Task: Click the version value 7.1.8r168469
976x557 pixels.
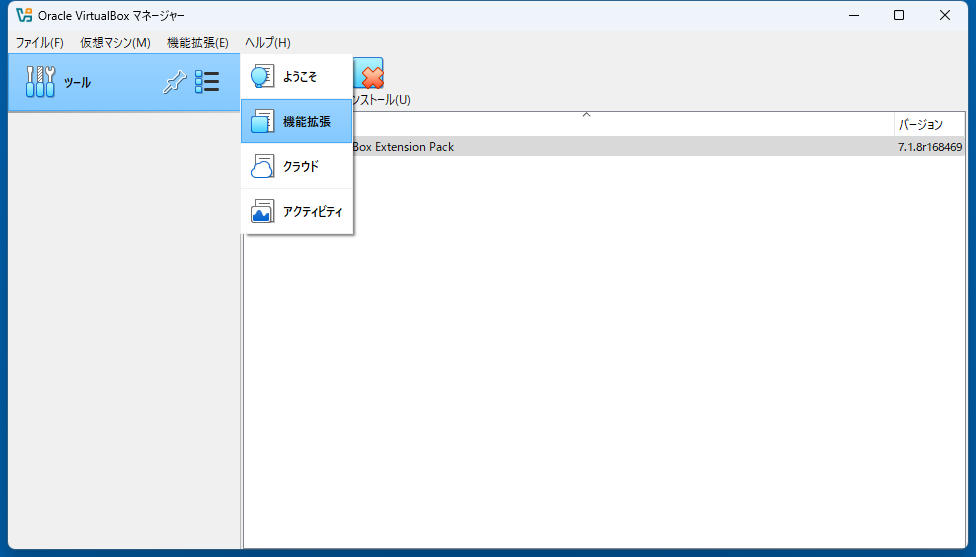Action: 930,147
